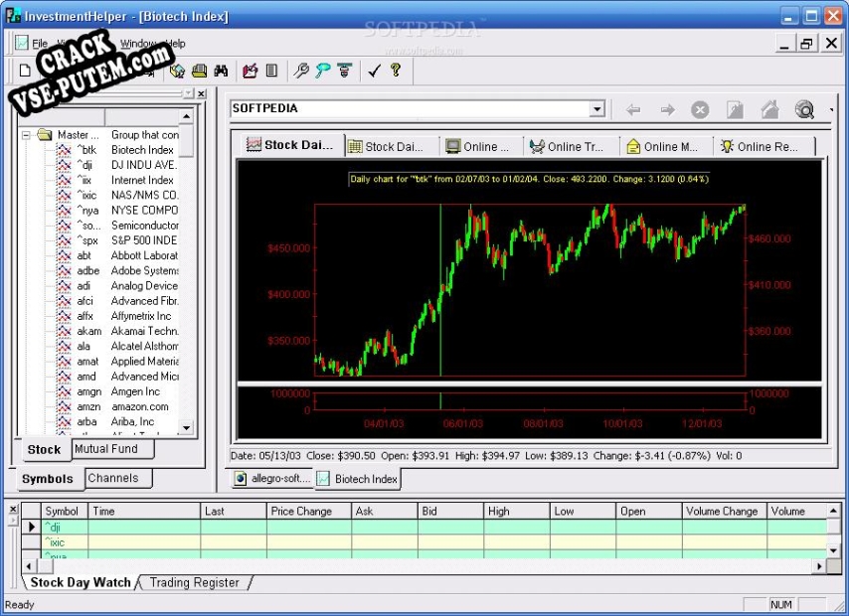Select amzn amazon.com symbol
The width and height of the screenshot is (849, 616).
[116, 407]
